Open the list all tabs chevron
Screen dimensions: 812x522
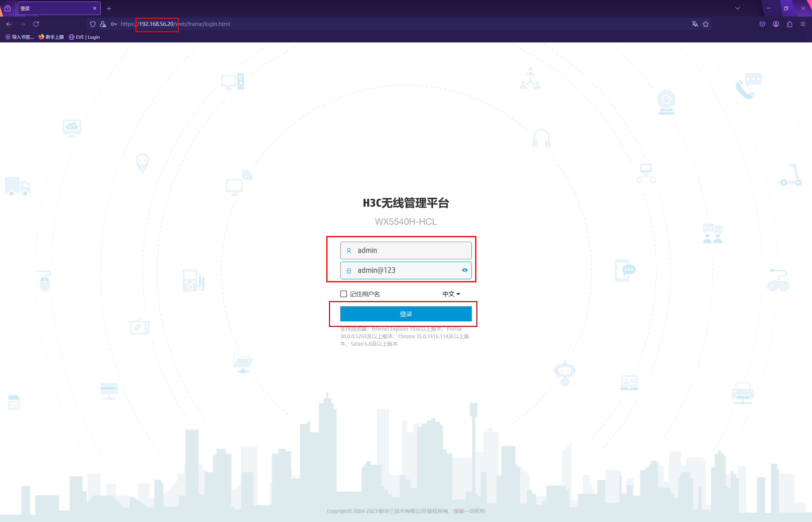click(x=738, y=8)
